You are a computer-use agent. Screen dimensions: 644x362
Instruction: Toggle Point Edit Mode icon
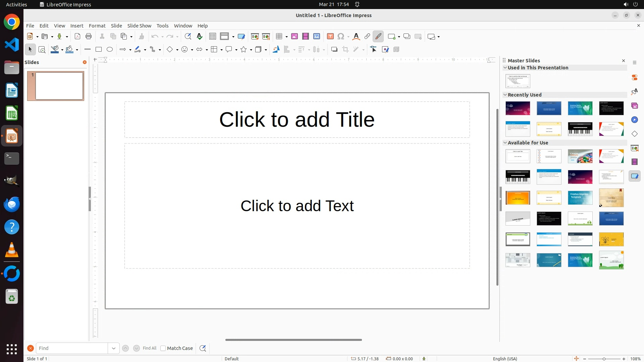tap(374, 50)
